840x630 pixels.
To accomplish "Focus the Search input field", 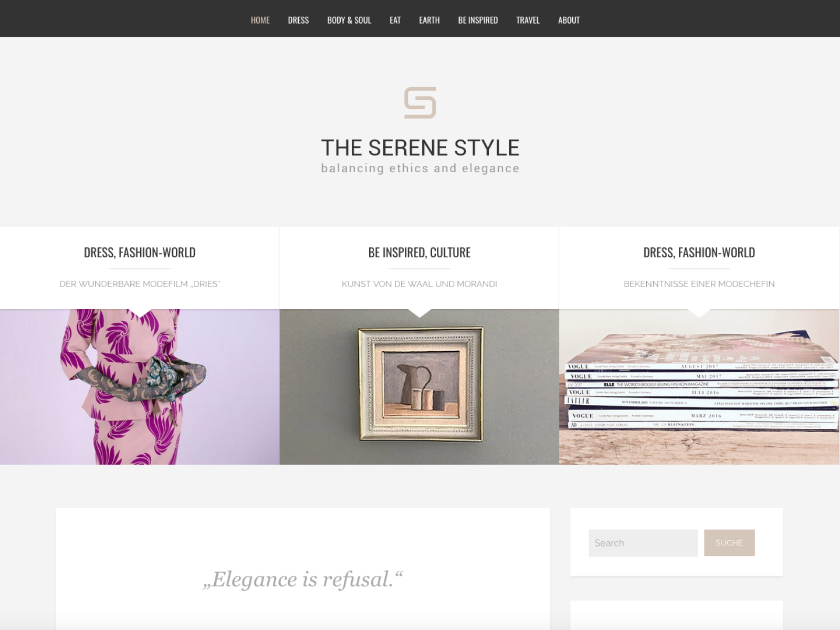I will (x=643, y=543).
